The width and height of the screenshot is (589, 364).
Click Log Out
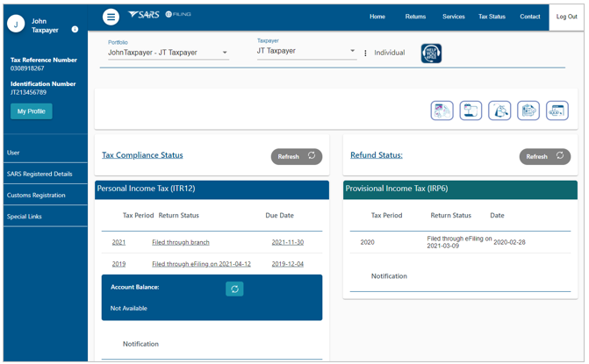[x=566, y=17]
